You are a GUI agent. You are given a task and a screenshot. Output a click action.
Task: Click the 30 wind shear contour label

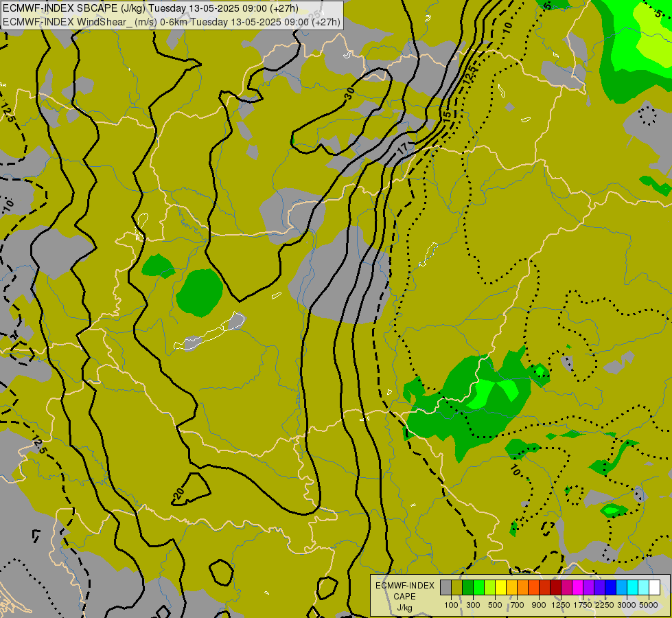pos(349,93)
